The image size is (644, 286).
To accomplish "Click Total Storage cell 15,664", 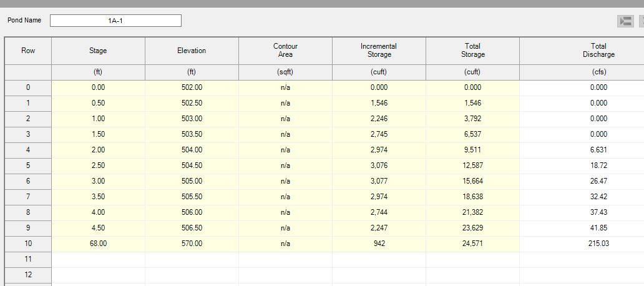I will pos(473,181).
